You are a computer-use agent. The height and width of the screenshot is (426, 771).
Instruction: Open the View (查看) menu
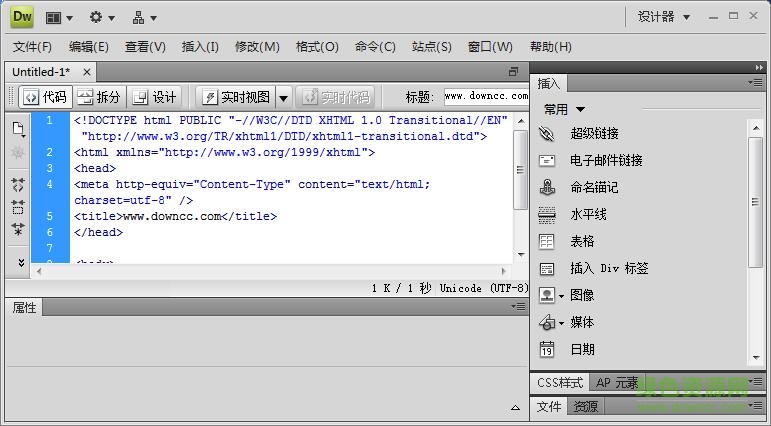pyautogui.click(x=145, y=47)
